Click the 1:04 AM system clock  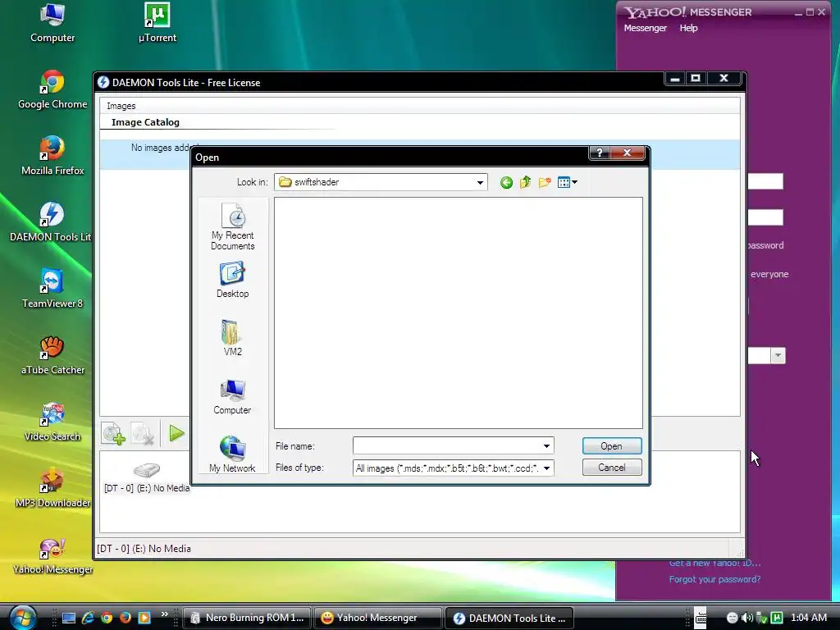point(808,618)
